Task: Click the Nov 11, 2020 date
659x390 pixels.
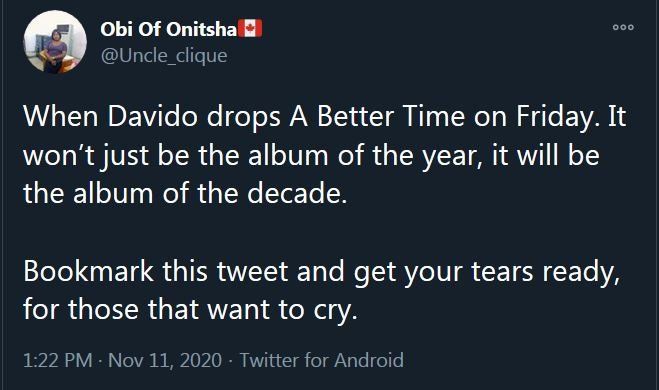Action: 165,360
